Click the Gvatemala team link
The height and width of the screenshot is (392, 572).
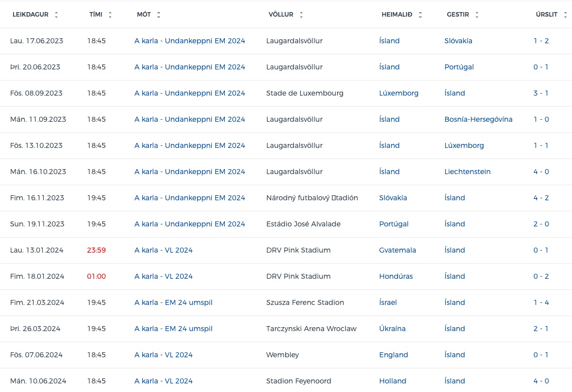click(397, 250)
